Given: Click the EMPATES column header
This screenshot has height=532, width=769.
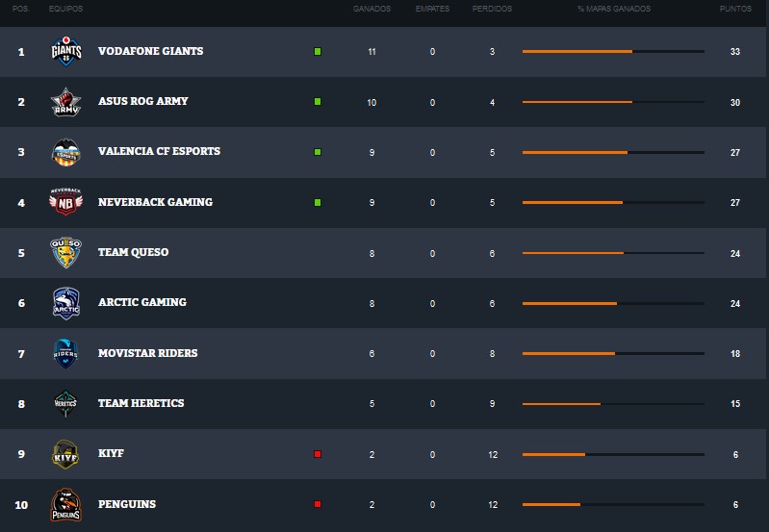Looking at the screenshot, I should pos(432,9).
